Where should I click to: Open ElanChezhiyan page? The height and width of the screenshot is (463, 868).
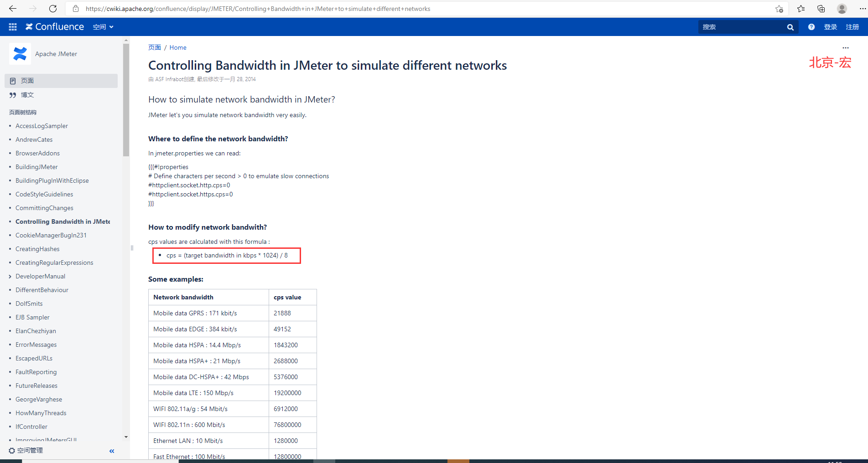coord(36,331)
